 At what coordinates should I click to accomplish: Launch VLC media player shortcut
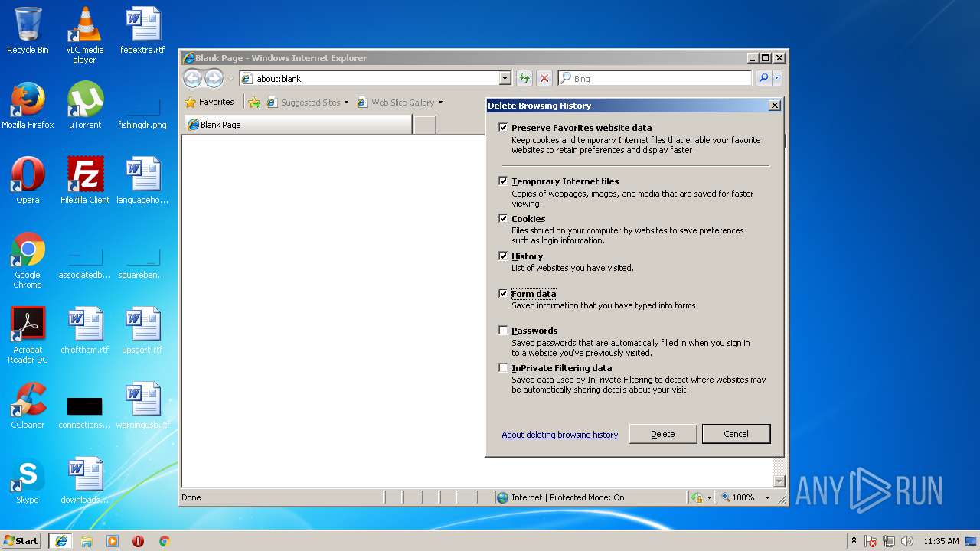tap(84, 35)
